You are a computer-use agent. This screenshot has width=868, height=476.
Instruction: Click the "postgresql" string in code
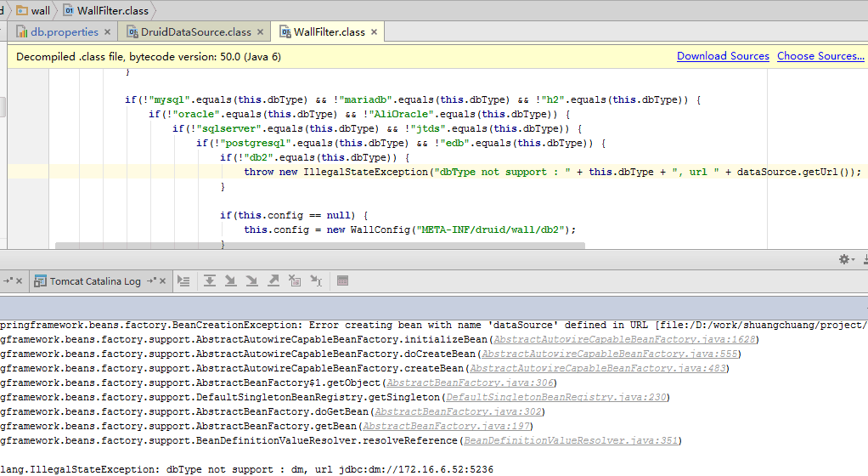[x=256, y=143]
